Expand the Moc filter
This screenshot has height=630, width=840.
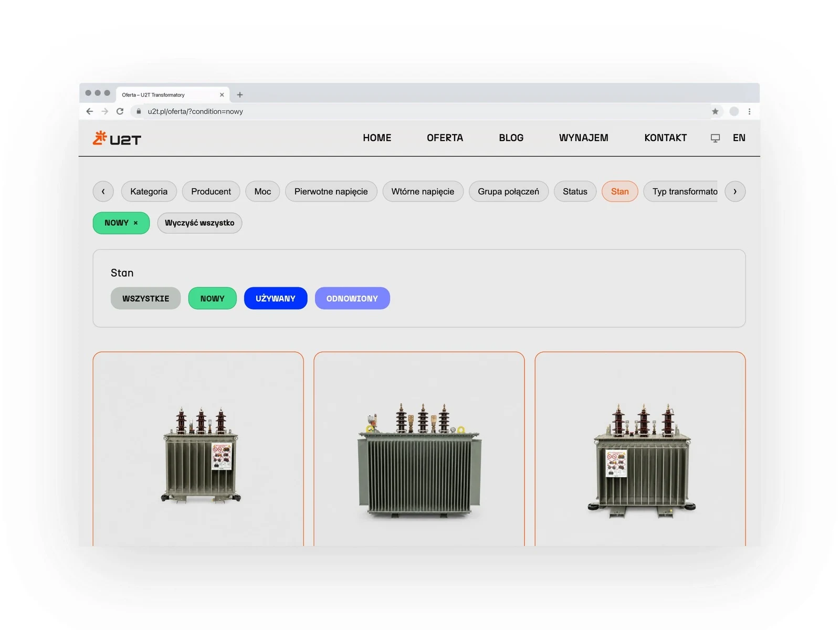(262, 192)
